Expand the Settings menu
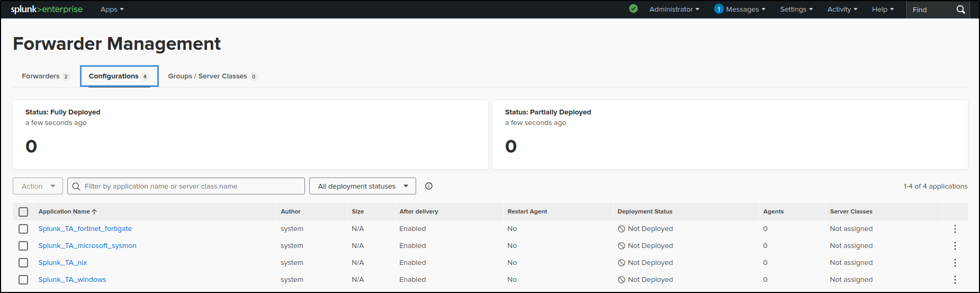Image resolution: width=980 pixels, height=293 pixels. tap(796, 9)
